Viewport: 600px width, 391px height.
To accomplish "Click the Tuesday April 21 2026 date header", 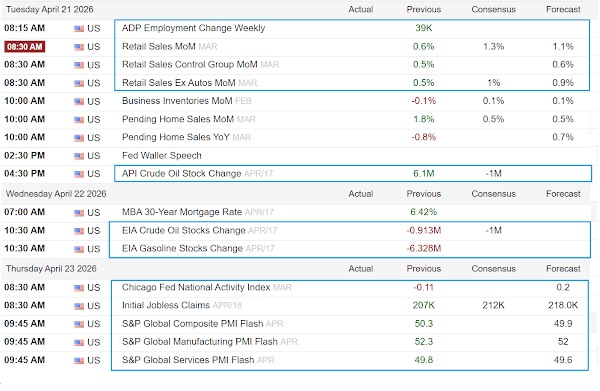I will pyautogui.click(x=49, y=10).
